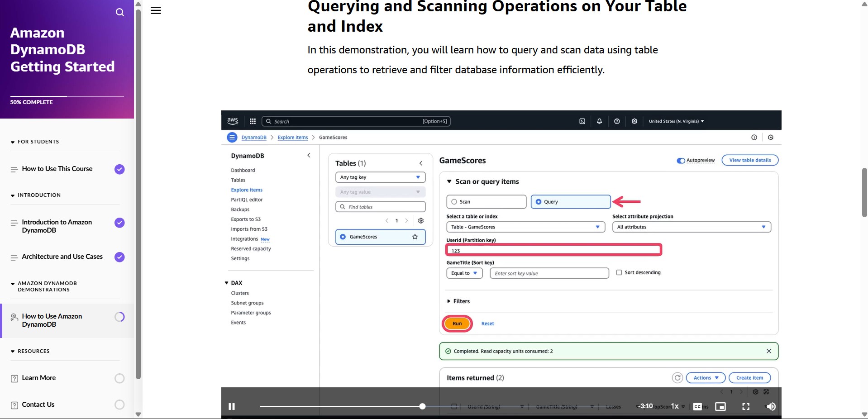Enable picture-in-picture mode for video
868x419 pixels.
[720, 406]
